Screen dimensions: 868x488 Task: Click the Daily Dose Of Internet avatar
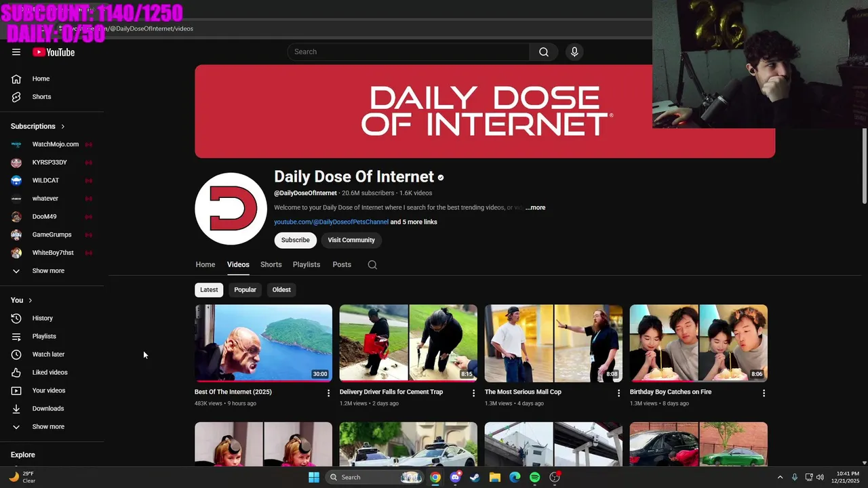point(231,209)
